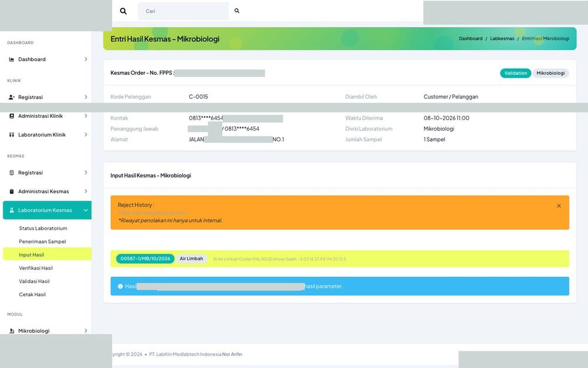Screen dimensions: 588x368
Task: Go to Labkesmas breadcrumb link
Action: [502, 39]
